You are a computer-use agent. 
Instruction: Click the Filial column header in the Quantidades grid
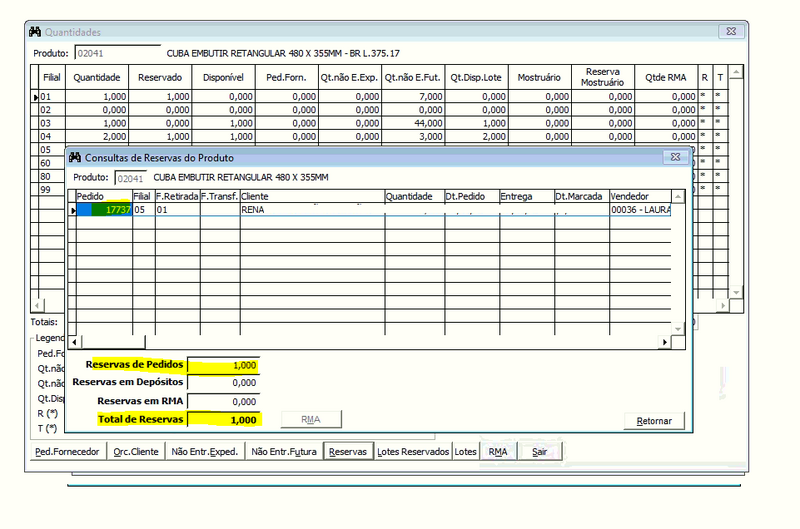point(52,78)
